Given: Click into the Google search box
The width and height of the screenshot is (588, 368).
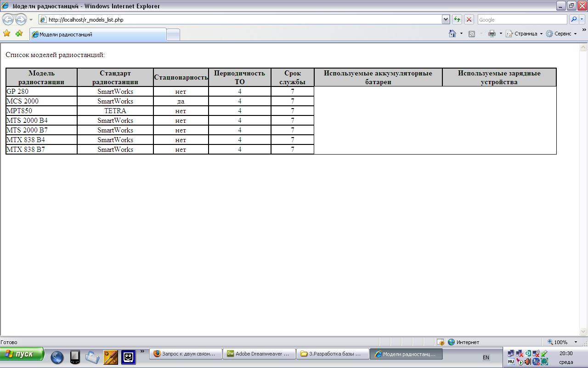Looking at the screenshot, I should (522, 20).
